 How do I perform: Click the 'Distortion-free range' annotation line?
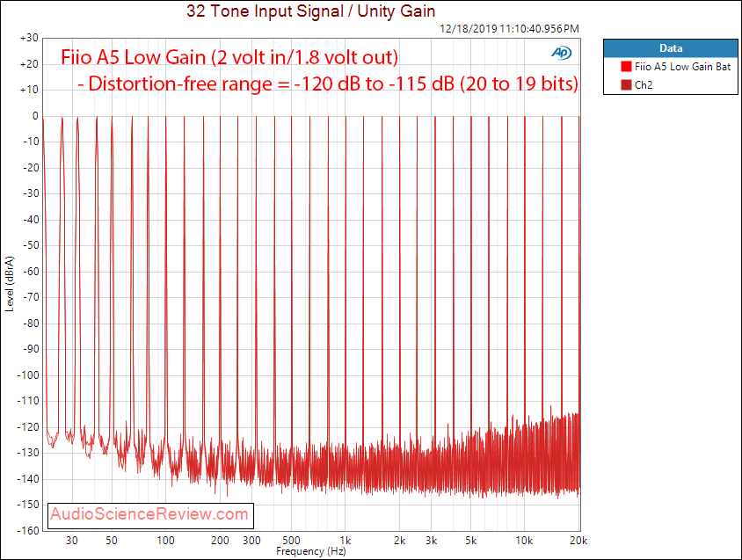pyautogui.click(x=327, y=84)
